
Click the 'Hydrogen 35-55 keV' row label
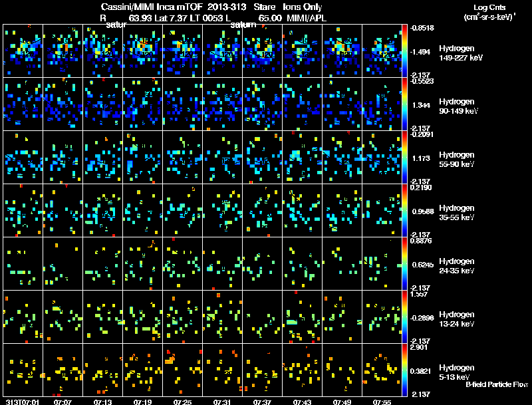[x=457, y=213]
